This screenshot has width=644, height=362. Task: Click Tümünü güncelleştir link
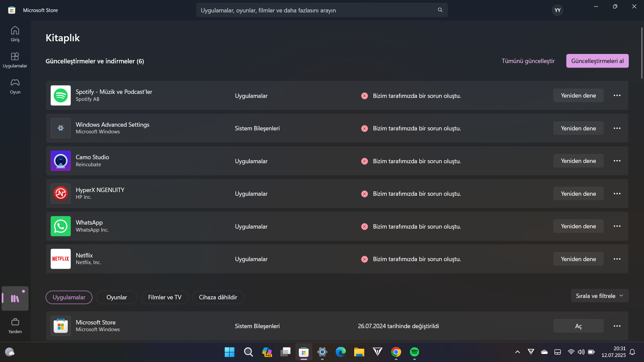(528, 61)
